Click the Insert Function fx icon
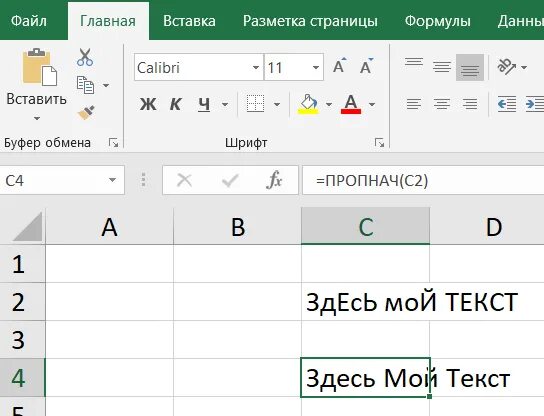This screenshot has width=544, height=416. pyautogui.click(x=274, y=180)
